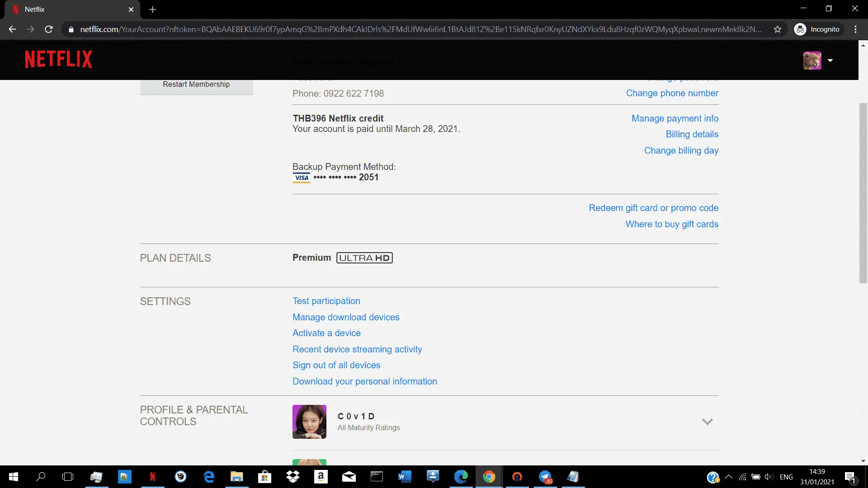The height and width of the screenshot is (488, 868).
Task: View Recent device streaming activity
Action: click(357, 349)
